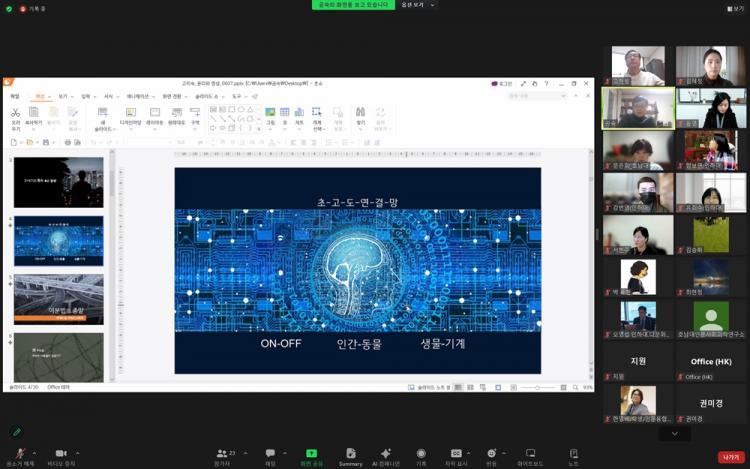This screenshot has height=469, width=750.
Task: Expand the participants options arrow
Action: click(x=245, y=453)
